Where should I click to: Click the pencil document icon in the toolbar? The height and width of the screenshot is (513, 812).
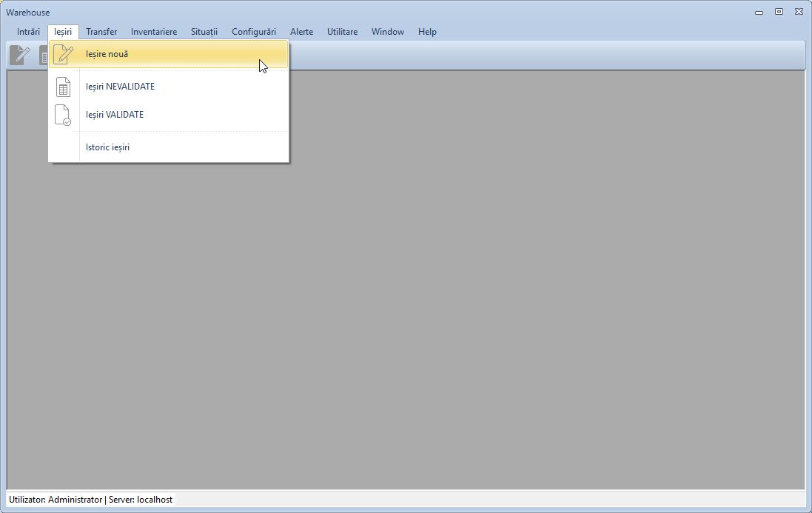point(19,55)
